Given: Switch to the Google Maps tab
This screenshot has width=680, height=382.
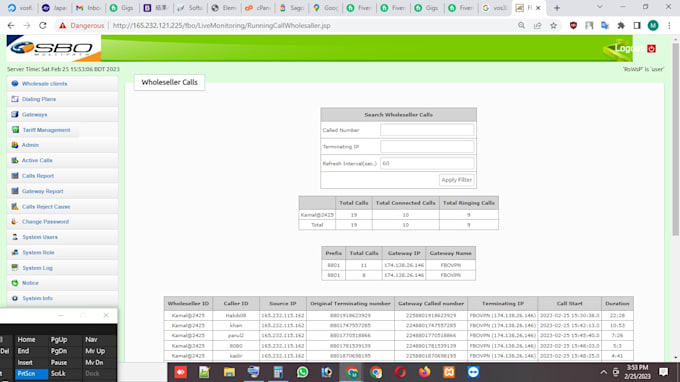Looking at the screenshot, I should (325, 8).
